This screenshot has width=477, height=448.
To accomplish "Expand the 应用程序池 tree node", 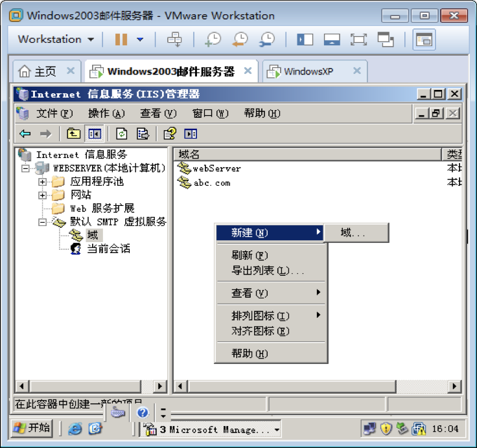I will 42,182.
